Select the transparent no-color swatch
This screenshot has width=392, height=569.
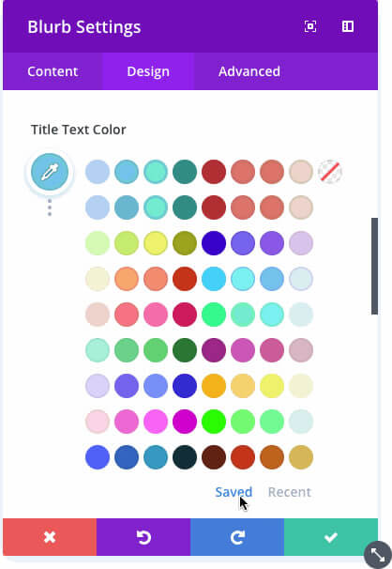coord(330,172)
